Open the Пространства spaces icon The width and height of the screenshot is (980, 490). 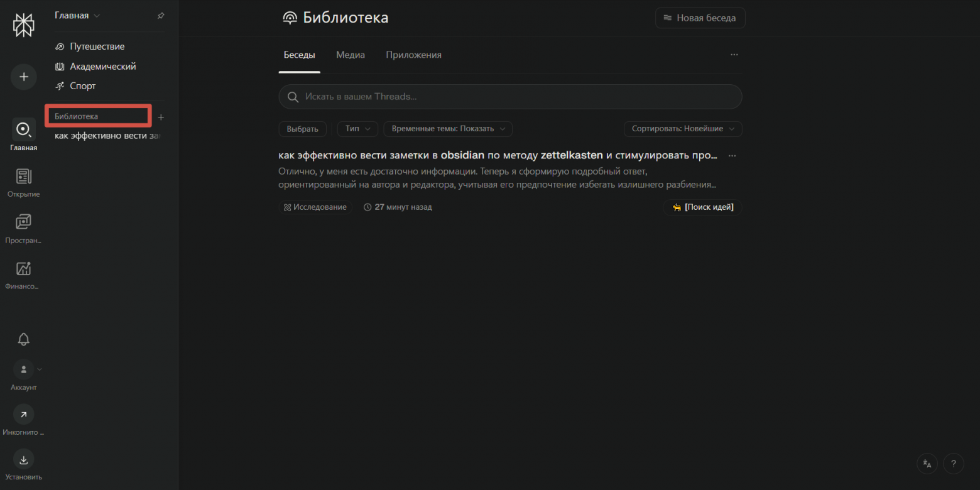pos(24,222)
